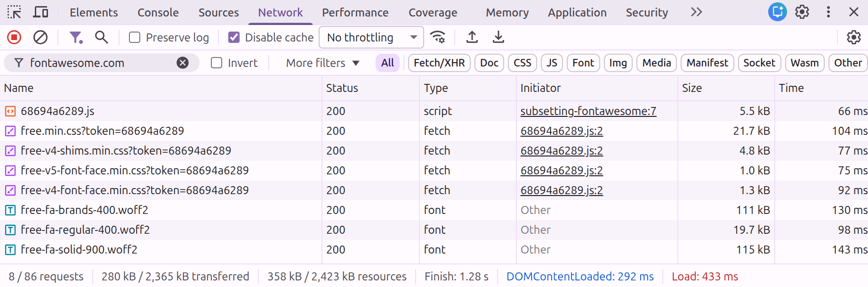Export HAR file with download icon
The image size is (868, 287).
click(498, 37)
